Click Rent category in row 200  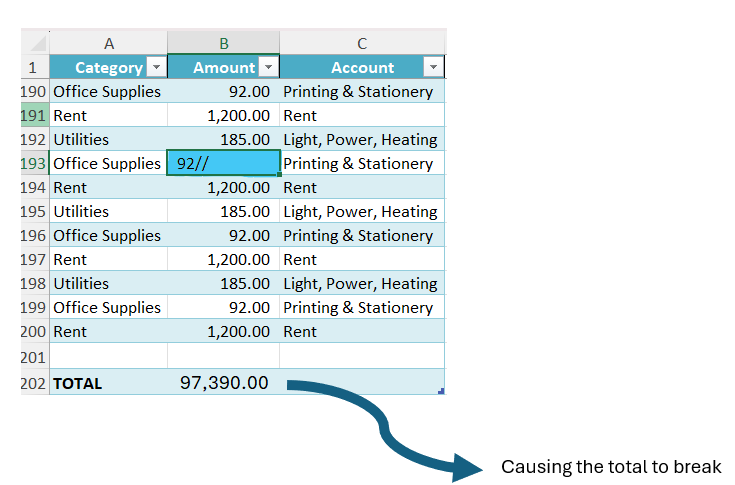pyautogui.click(x=109, y=331)
